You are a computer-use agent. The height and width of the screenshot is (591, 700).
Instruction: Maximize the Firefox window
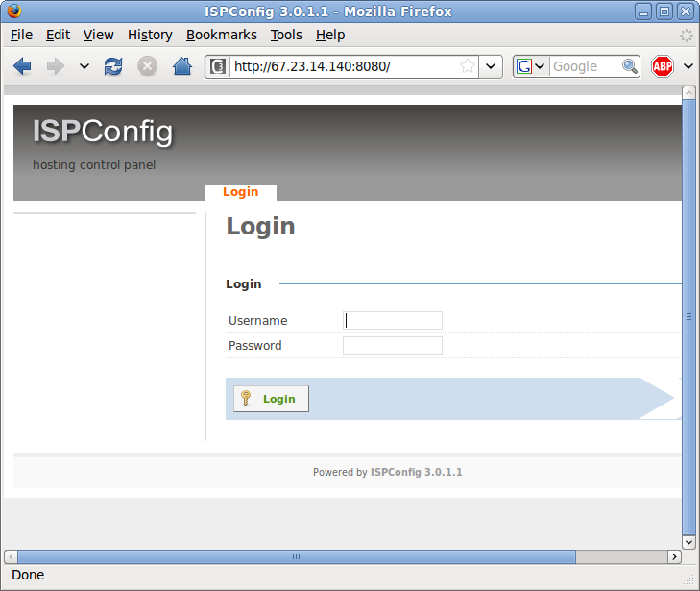664,12
